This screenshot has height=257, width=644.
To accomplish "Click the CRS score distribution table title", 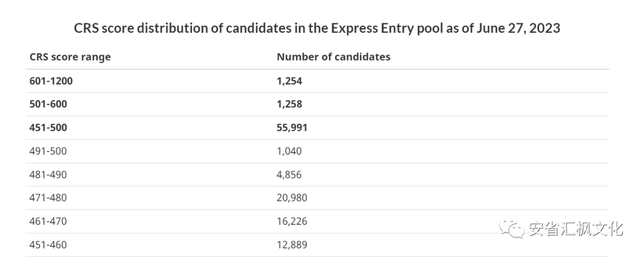I will click(x=317, y=29).
